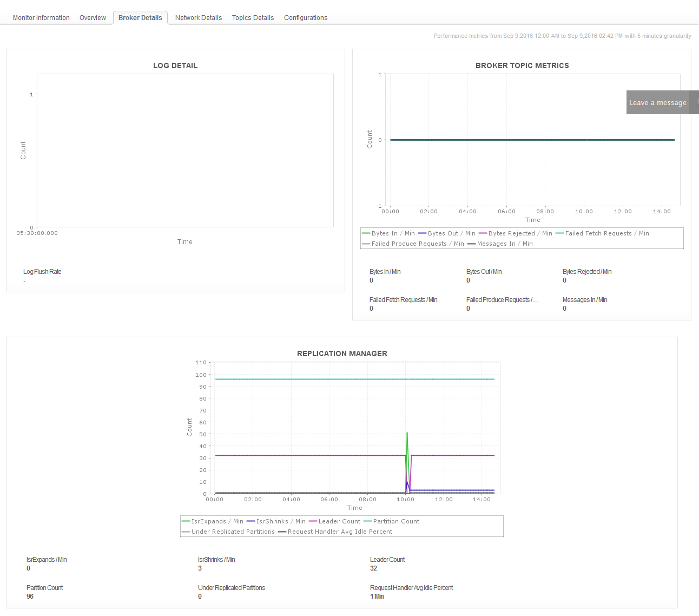Toggle Failed Produce Requests legend entry
The height and width of the screenshot is (616, 699).
tap(413, 244)
